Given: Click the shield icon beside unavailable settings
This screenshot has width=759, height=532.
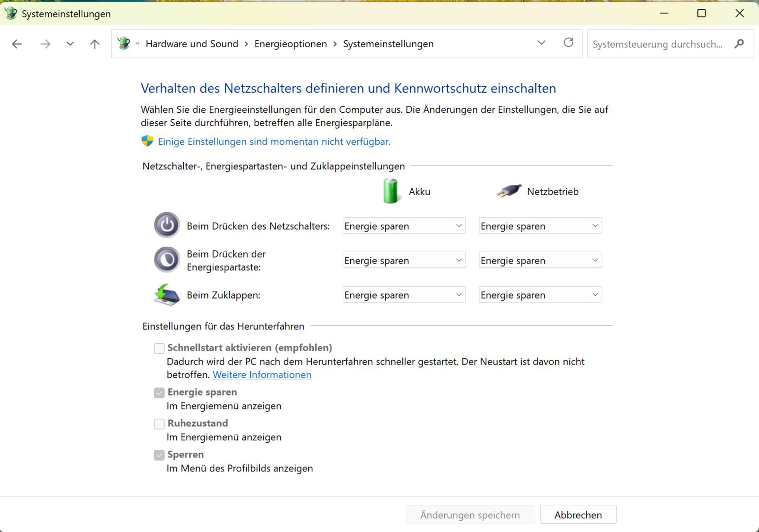Looking at the screenshot, I should click(x=147, y=141).
